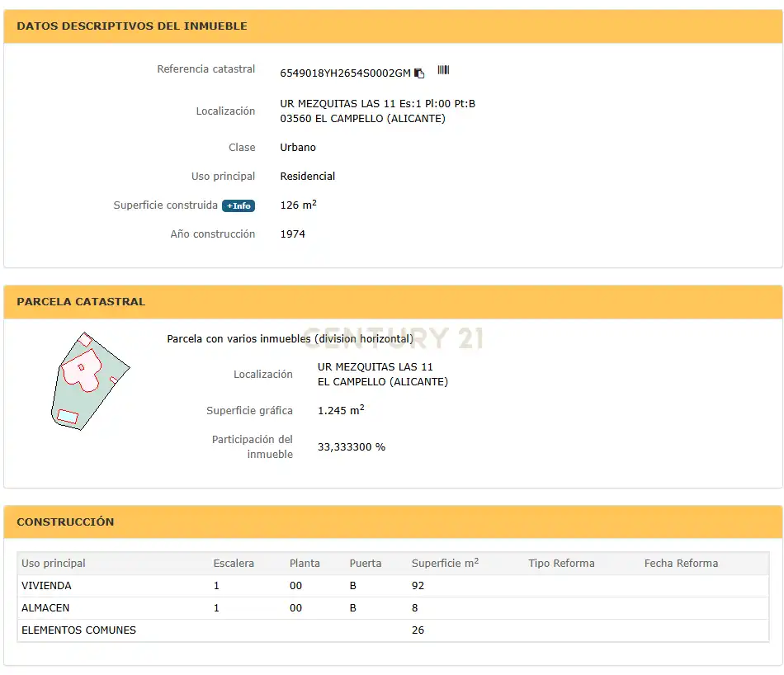Click the Escalera column header
This screenshot has width=784, height=675.
234,564
